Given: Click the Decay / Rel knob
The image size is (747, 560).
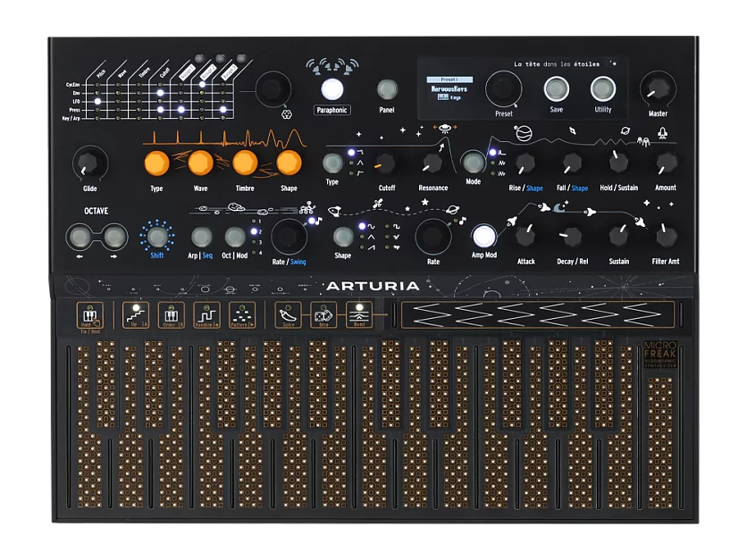Looking at the screenshot, I should [x=572, y=236].
